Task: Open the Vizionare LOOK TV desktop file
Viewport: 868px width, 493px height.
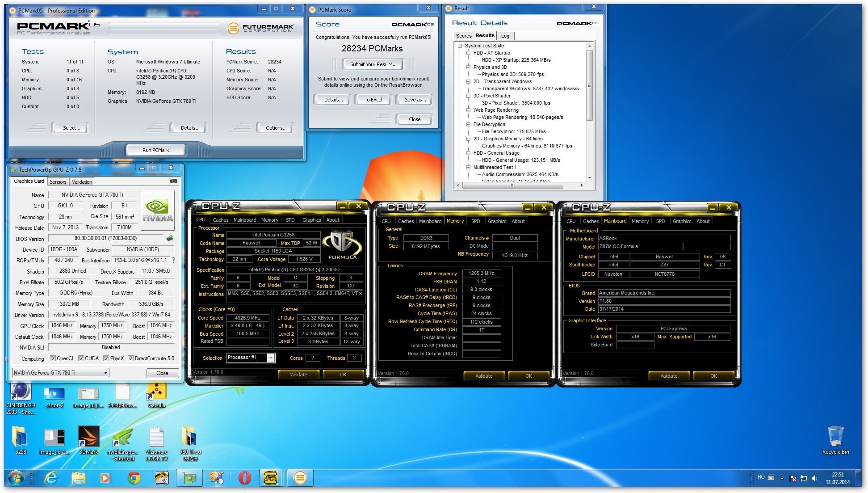Action: click(x=157, y=444)
